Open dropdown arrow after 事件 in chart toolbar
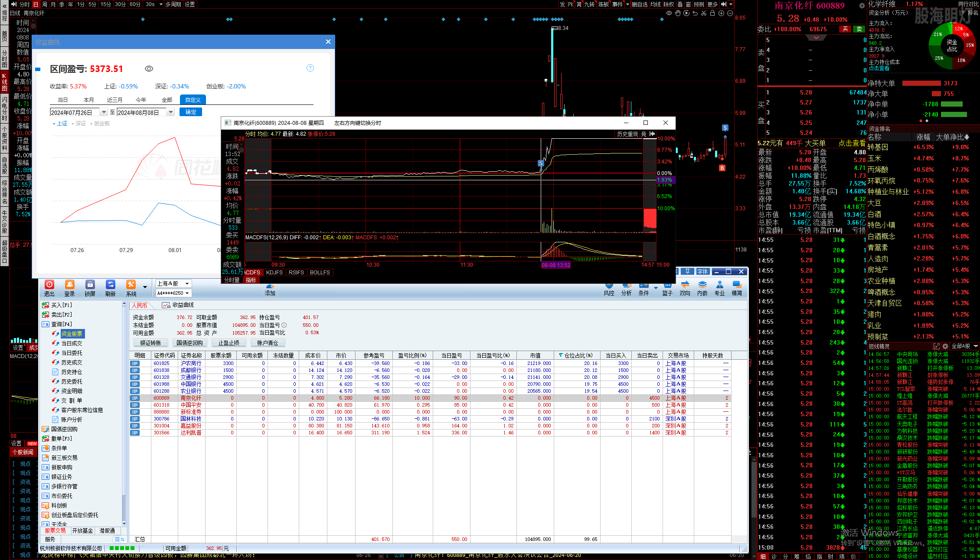 pos(627,4)
